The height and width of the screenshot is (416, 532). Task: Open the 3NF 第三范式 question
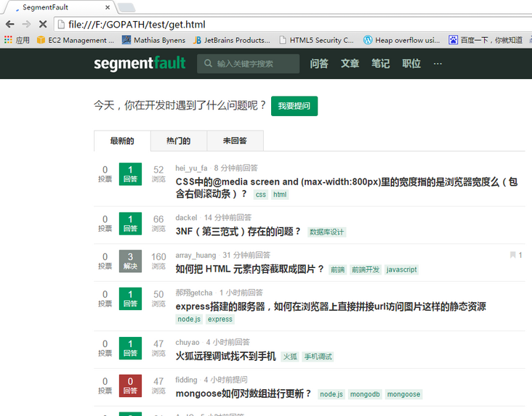[x=238, y=232]
